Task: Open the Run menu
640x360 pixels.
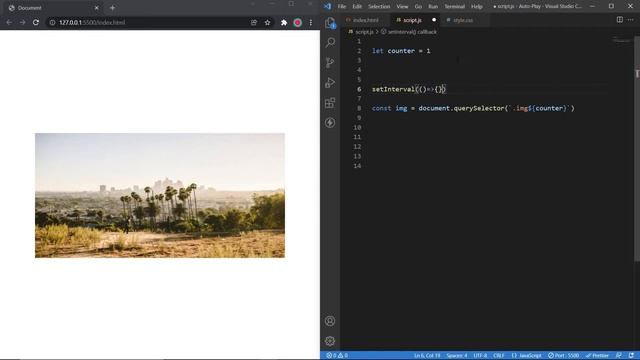Action: [433, 7]
